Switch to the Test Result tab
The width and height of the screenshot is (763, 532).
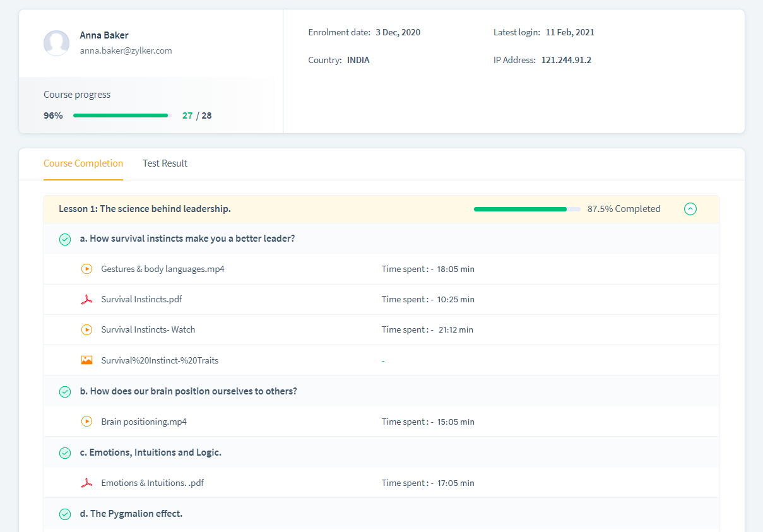tap(165, 163)
